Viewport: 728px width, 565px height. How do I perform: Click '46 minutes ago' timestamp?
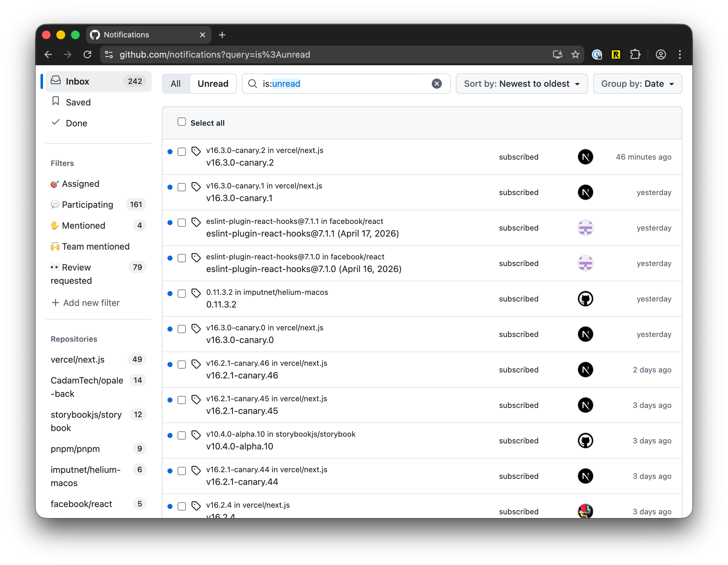point(643,157)
